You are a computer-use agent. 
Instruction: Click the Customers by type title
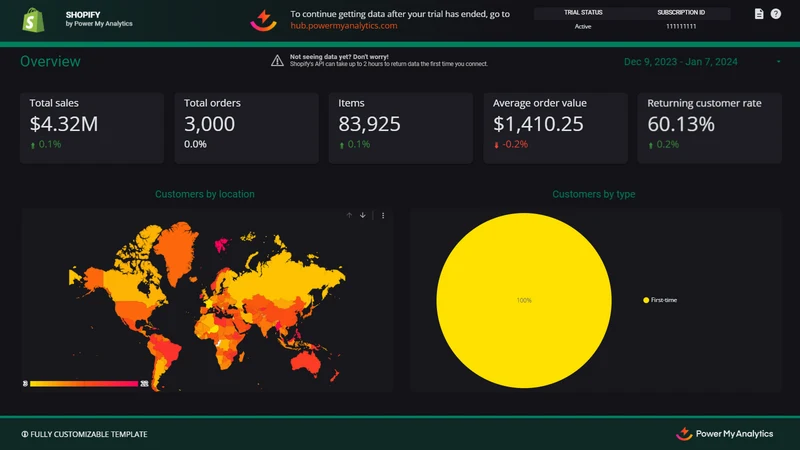point(593,194)
